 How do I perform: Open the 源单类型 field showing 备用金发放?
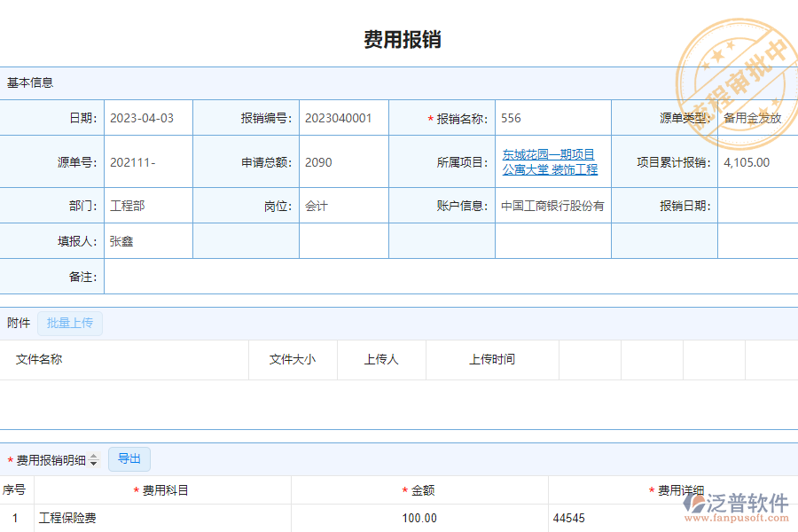click(x=756, y=117)
